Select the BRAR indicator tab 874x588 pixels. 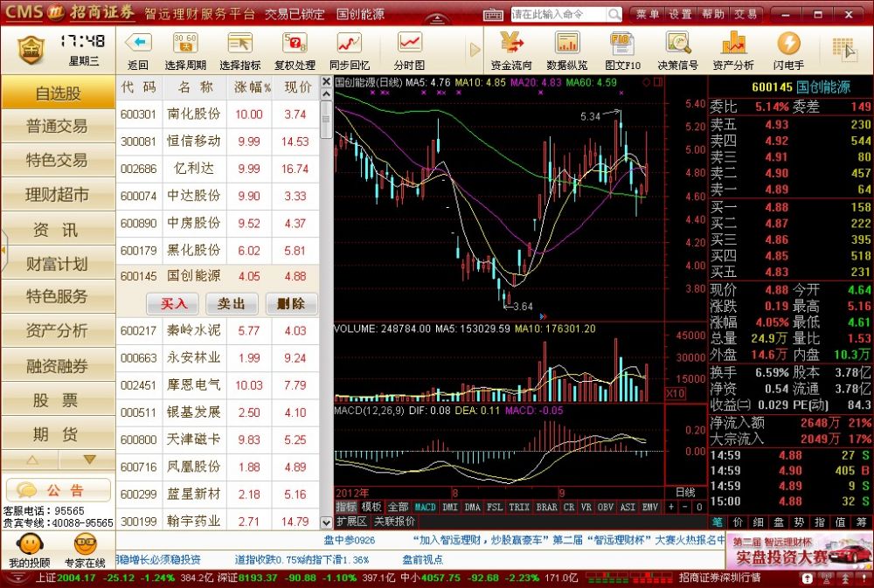coord(546,508)
